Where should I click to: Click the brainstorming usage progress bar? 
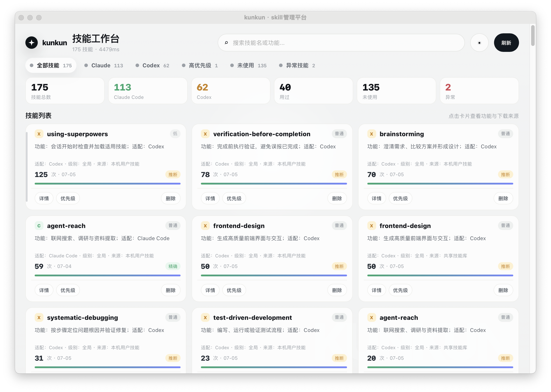pos(440,184)
